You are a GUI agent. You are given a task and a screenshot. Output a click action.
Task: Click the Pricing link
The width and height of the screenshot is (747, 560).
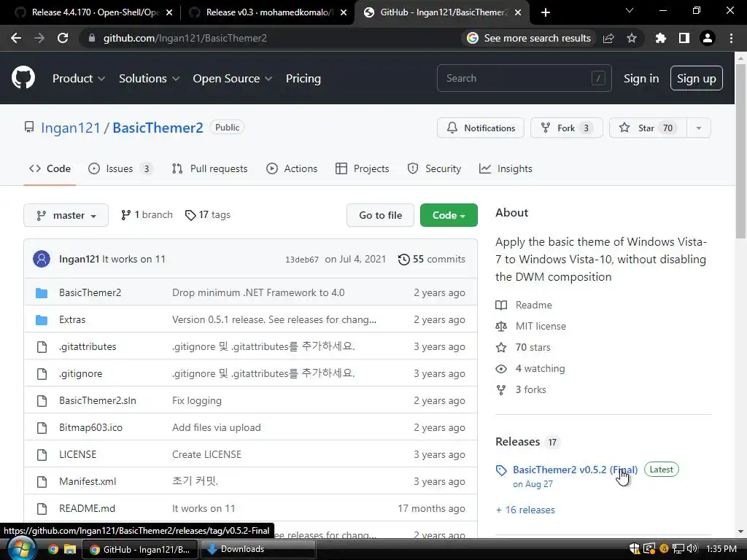[303, 79]
